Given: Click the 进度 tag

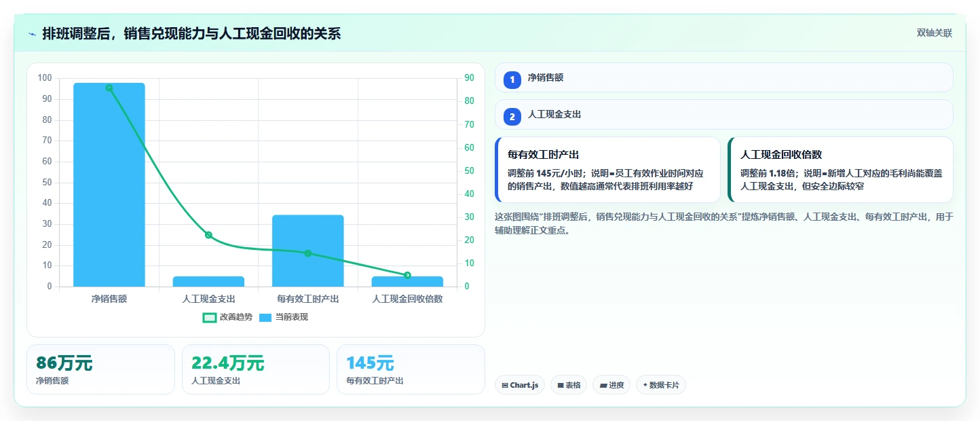Looking at the screenshot, I should tap(611, 385).
